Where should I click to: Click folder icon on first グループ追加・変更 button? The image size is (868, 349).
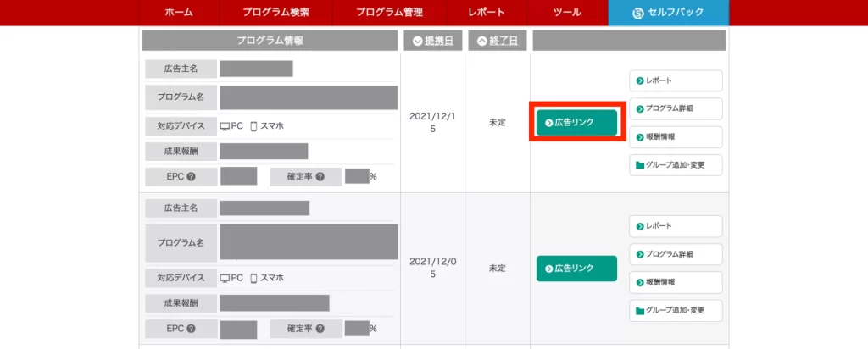(640, 164)
